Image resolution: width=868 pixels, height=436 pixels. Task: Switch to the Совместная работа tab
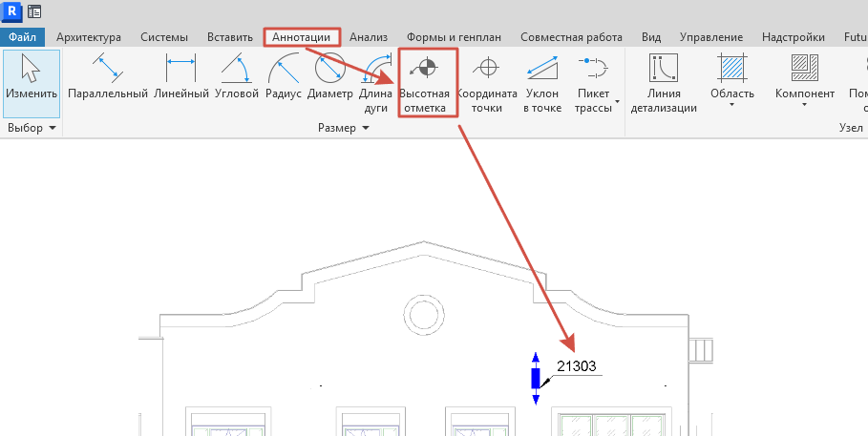(571, 37)
